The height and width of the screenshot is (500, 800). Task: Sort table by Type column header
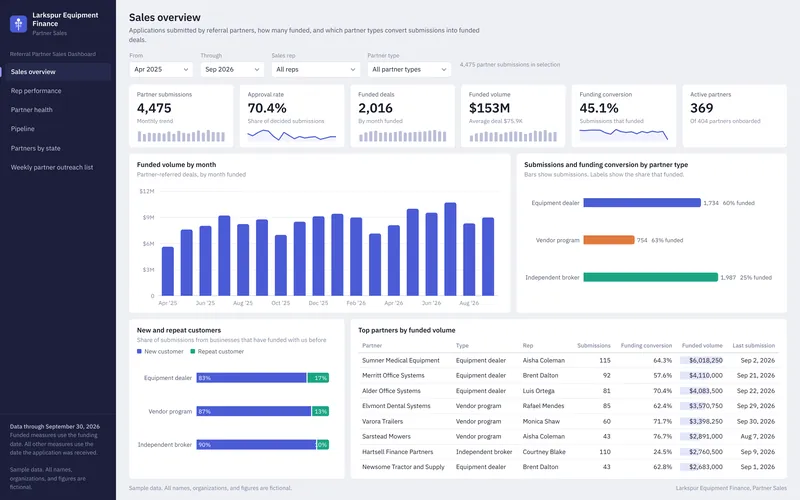coord(462,346)
